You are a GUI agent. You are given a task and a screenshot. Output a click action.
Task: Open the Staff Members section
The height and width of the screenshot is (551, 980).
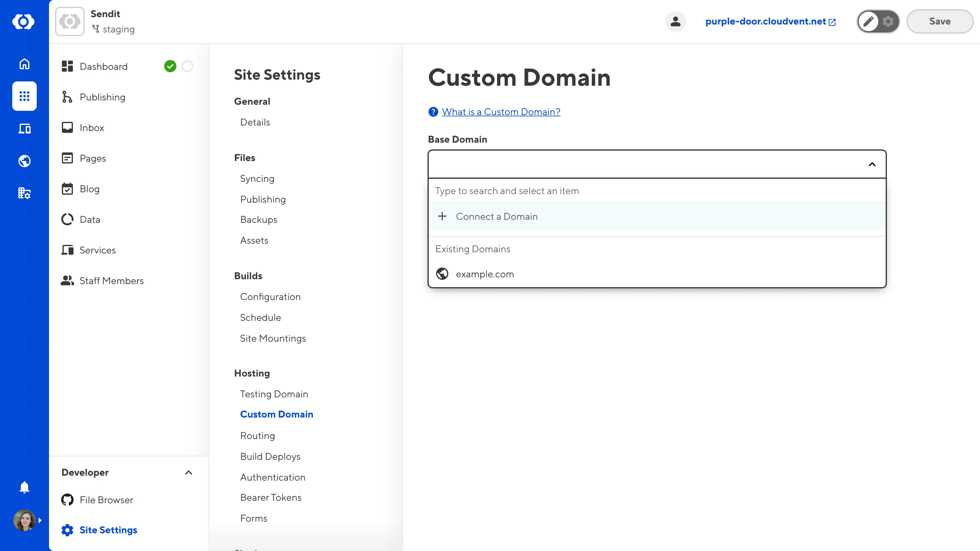pos(111,281)
